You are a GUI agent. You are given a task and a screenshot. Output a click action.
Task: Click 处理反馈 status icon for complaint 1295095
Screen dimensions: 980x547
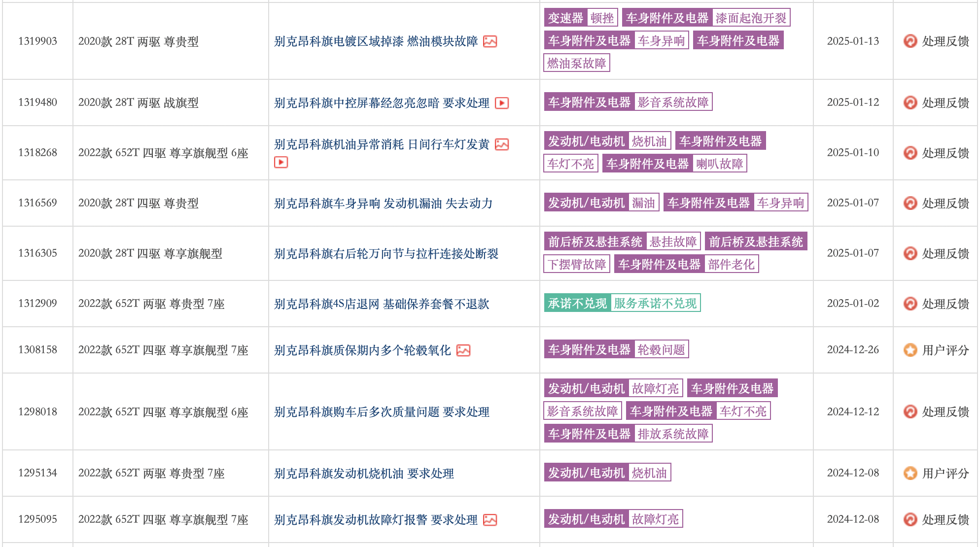point(910,519)
